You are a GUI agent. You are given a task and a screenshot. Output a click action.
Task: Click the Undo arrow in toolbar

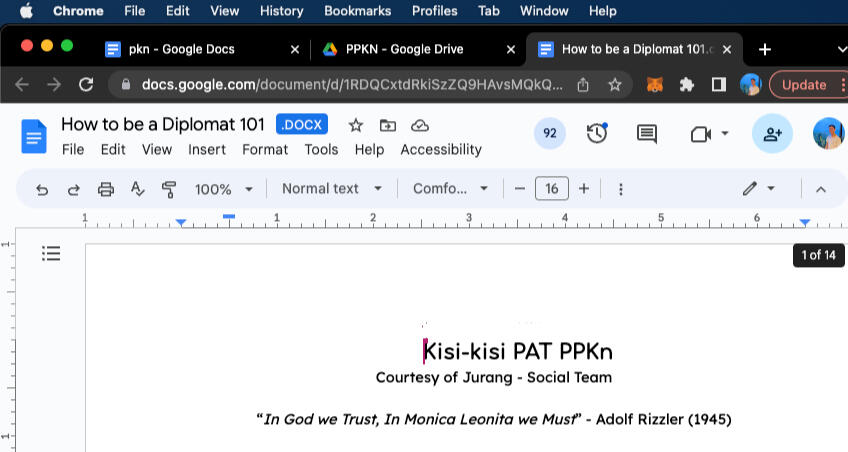point(42,189)
